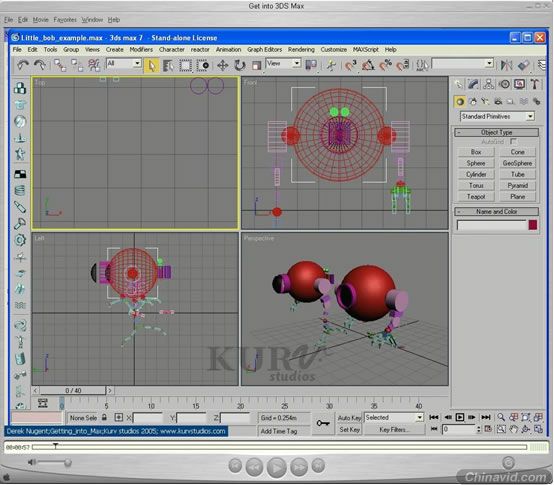Screen dimensions: 554x485
Task: Toggle the AutoGrid checkbox
Action: (513, 142)
